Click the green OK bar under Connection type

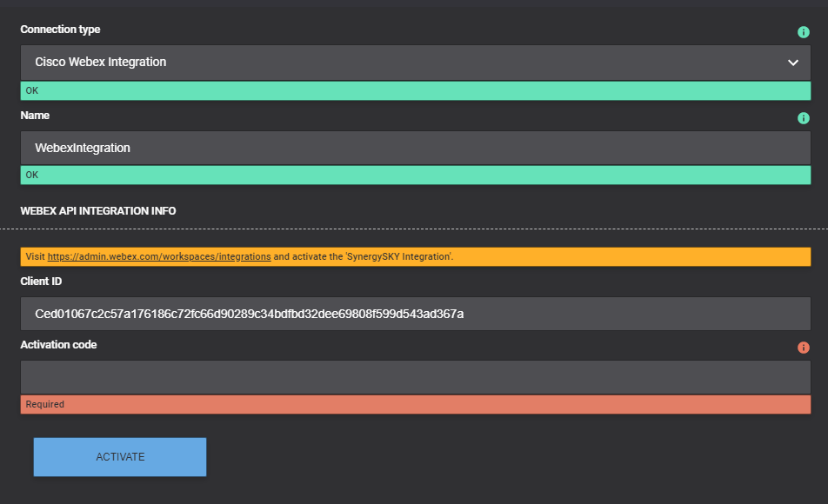click(416, 90)
